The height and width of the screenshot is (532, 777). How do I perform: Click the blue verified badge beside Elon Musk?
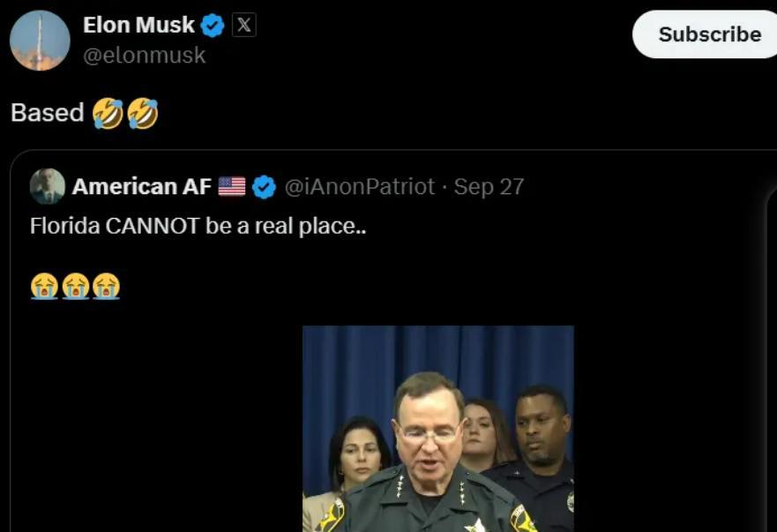213,26
